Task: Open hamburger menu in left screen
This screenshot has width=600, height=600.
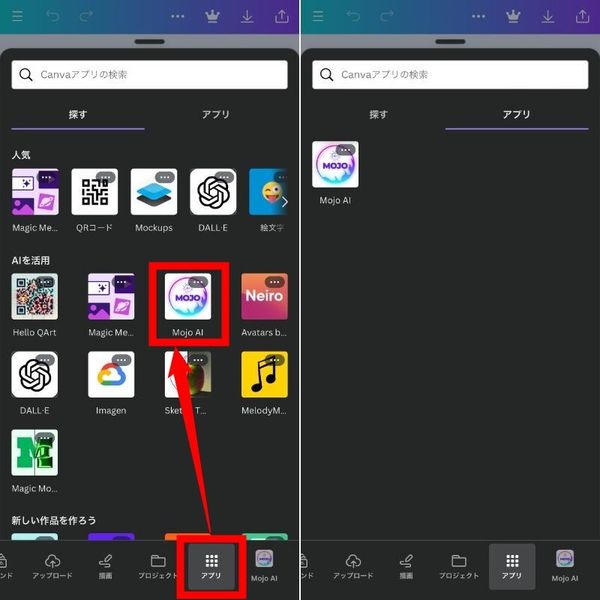Action: (17, 16)
